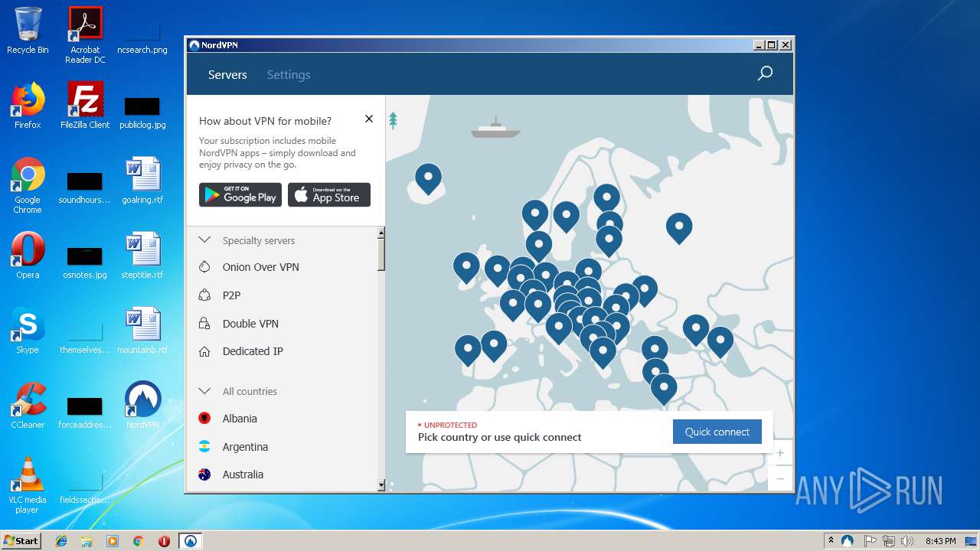The width and height of the screenshot is (980, 551).
Task: Open Chrome from the taskbar
Action: (138, 541)
